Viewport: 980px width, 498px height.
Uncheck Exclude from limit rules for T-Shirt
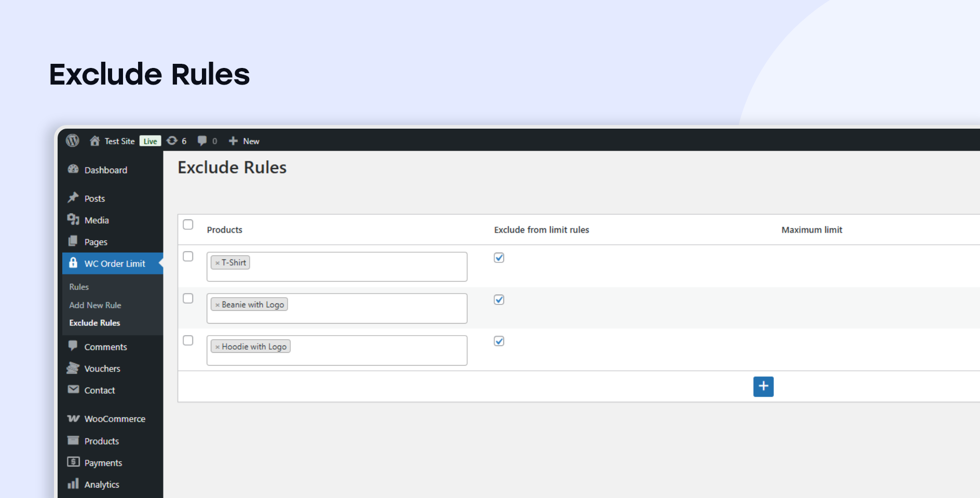pyautogui.click(x=499, y=258)
